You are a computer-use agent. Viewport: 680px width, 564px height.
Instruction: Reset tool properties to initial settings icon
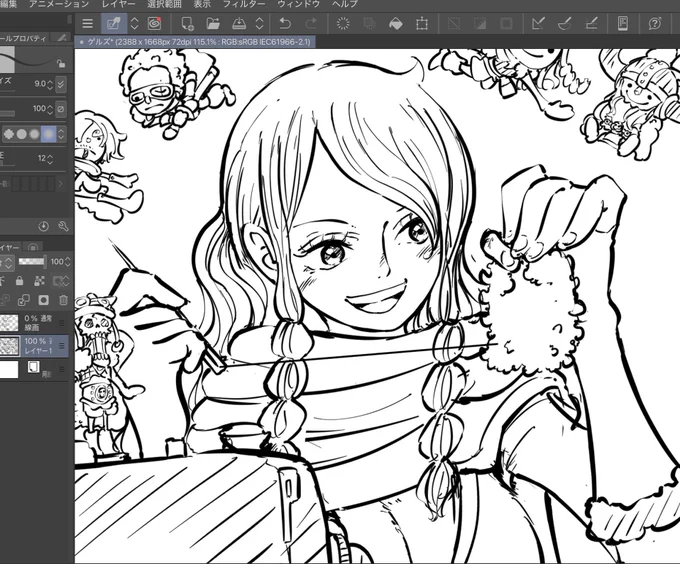[43, 226]
